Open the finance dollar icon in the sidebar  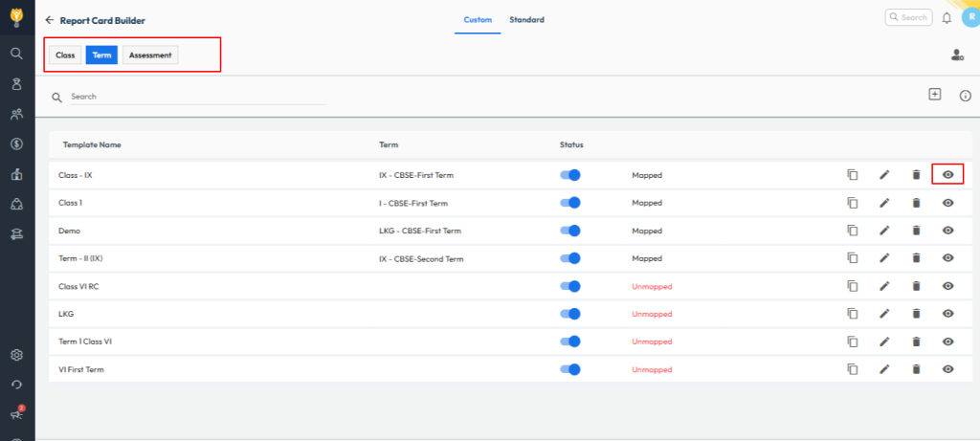click(x=16, y=144)
